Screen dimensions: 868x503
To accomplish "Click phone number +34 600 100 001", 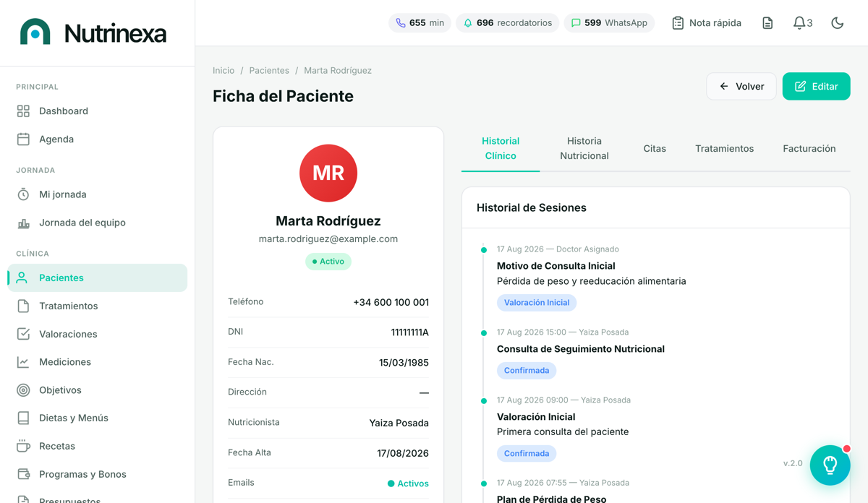I will pyautogui.click(x=391, y=302).
